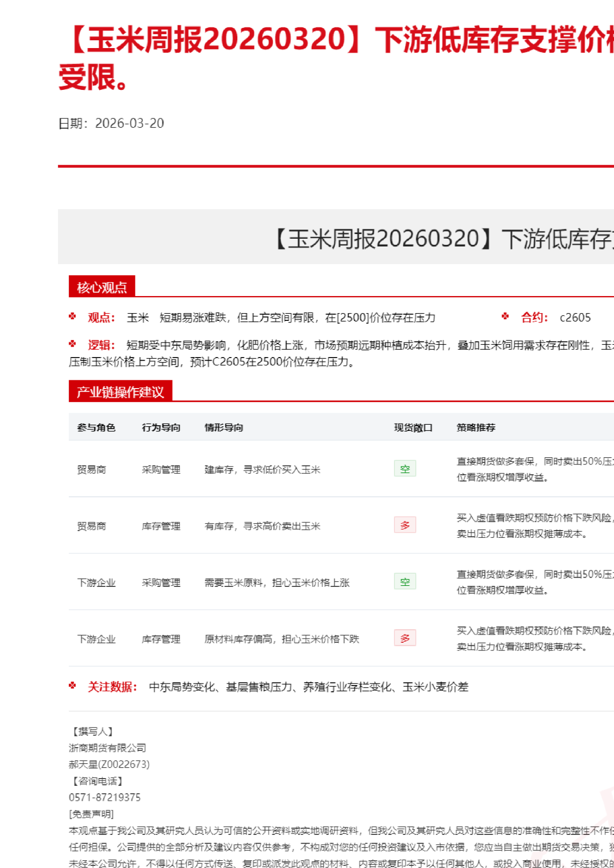Click the red bullet icon beside 观点

coord(72,316)
